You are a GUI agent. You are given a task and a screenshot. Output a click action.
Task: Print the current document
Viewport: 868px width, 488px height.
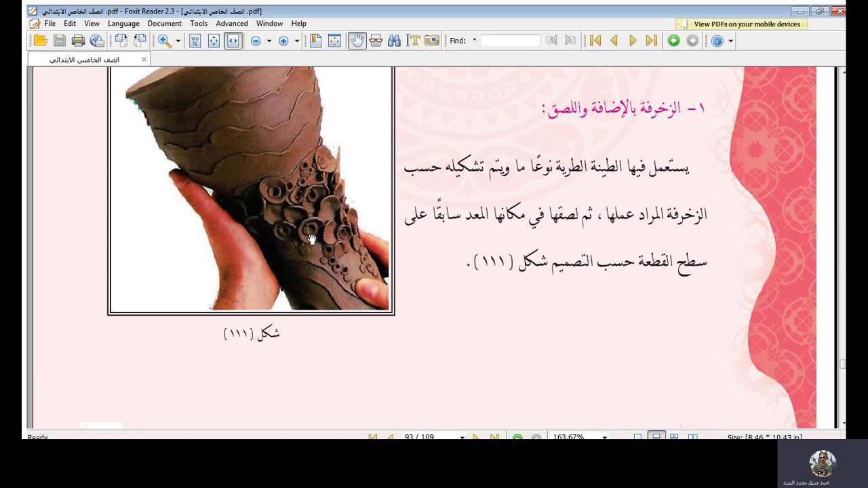coord(78,41)
